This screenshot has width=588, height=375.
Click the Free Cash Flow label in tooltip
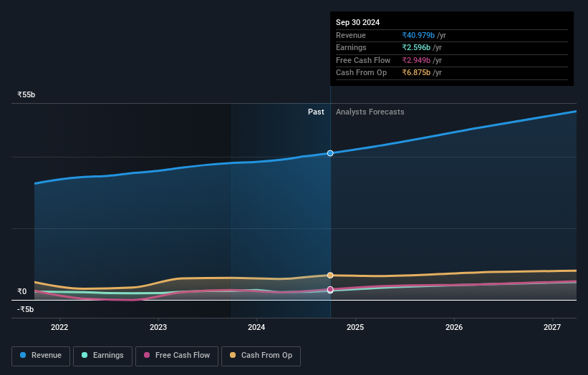[363, 60]
